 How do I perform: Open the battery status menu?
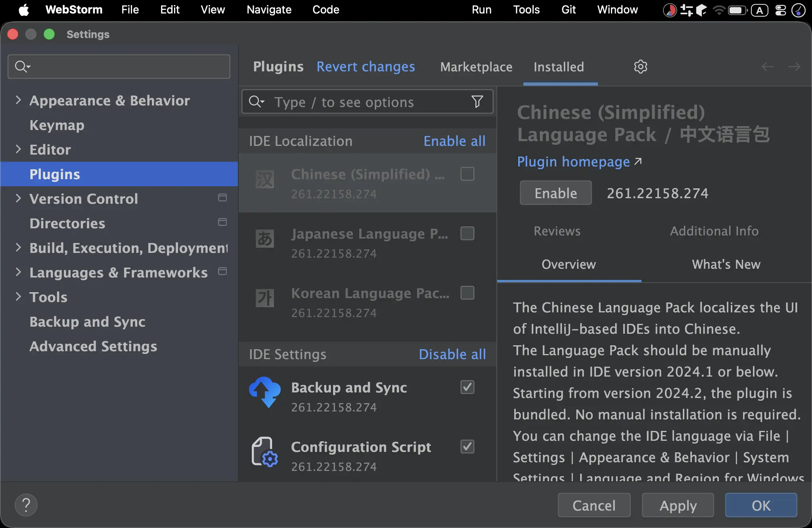click(x=738, y=10)
